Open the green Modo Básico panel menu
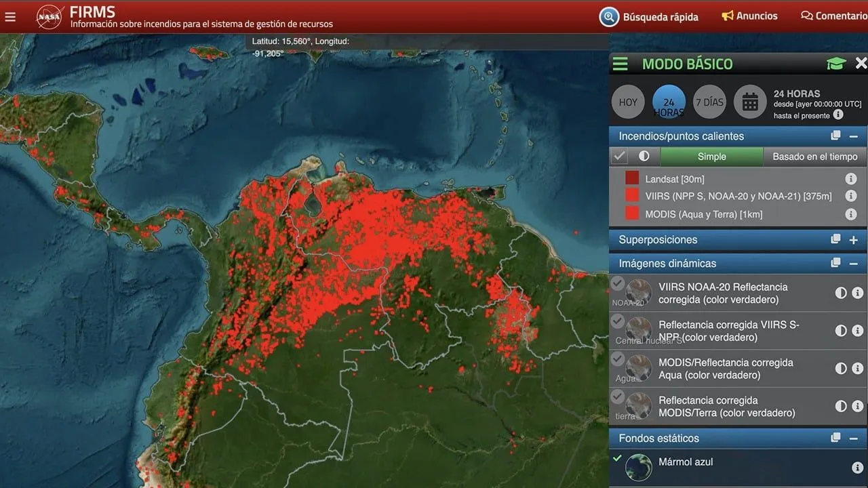Screen dimensions: 868x488 620,64
